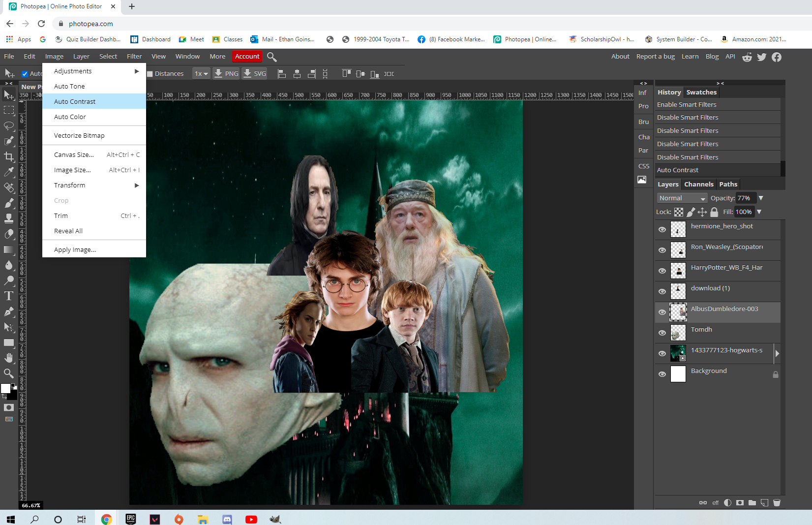The image size is (812, 525).
Task: Select the Lasso tool
Action: tap(9, 125)
